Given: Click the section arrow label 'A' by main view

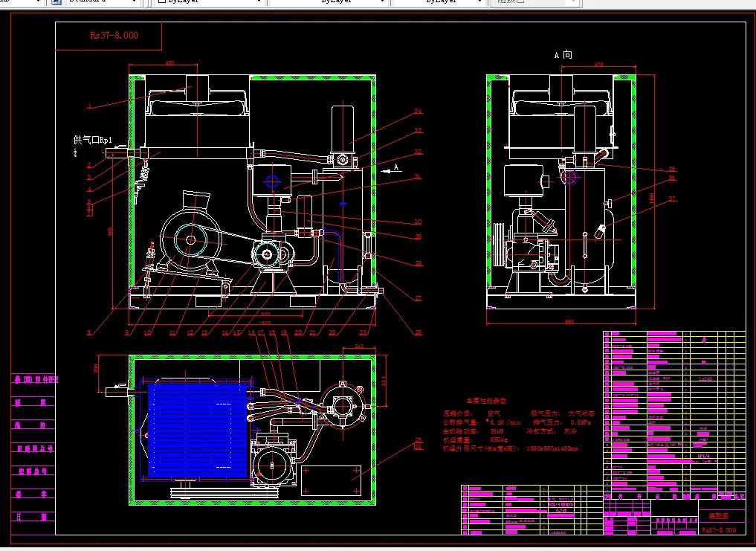Looking at the screenshot, I should point(396,167).
